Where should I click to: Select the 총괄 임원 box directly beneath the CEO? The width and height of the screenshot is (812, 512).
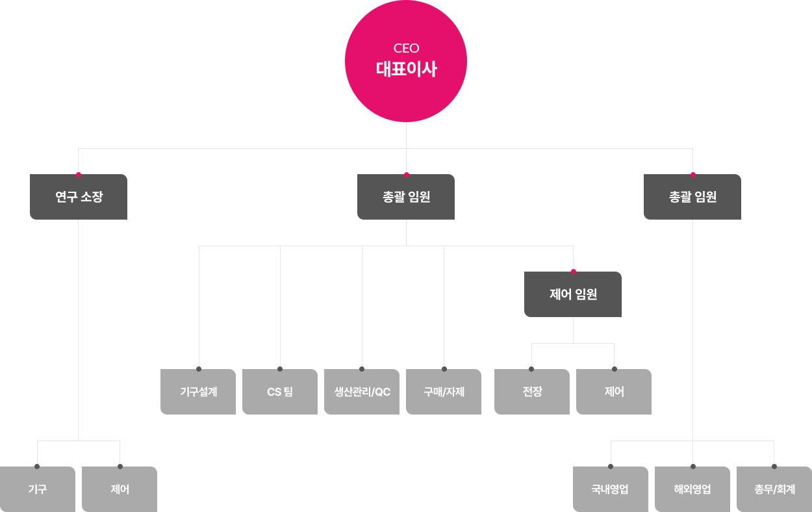coord(406,197)
